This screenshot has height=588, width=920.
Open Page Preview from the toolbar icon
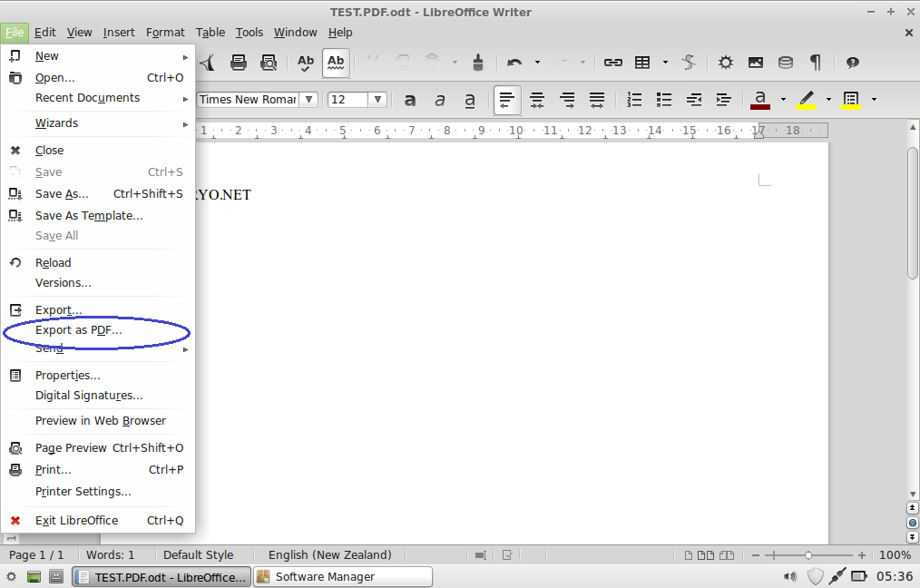pyautogui.click(x=269, y=63)
